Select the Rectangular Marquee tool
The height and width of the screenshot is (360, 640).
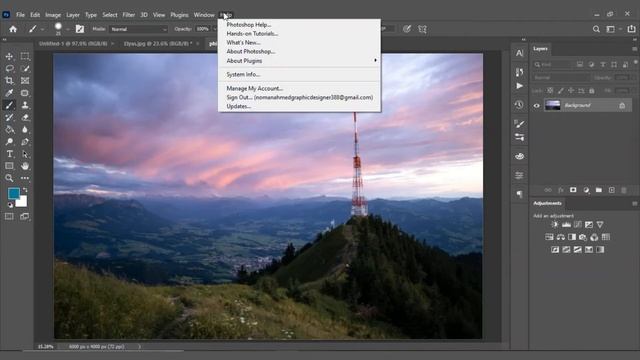click(25, 56)
